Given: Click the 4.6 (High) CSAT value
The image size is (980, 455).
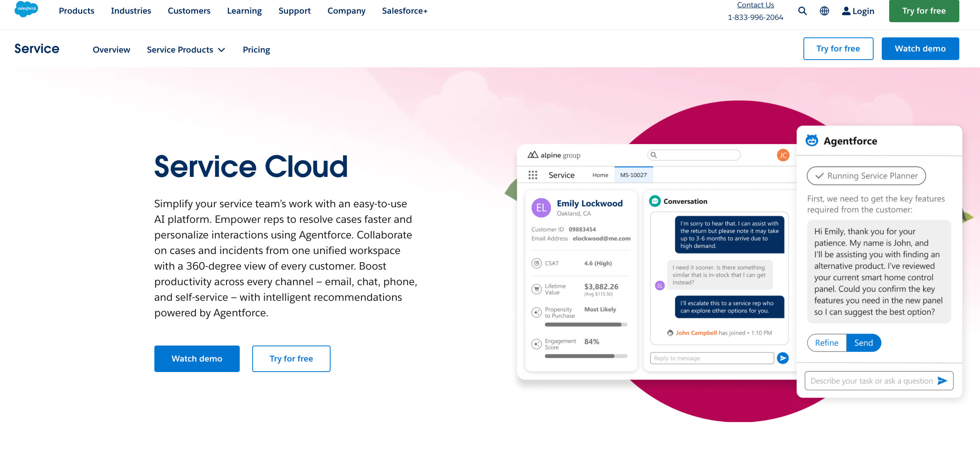Looking at the screenshot, I should [598, 263].
